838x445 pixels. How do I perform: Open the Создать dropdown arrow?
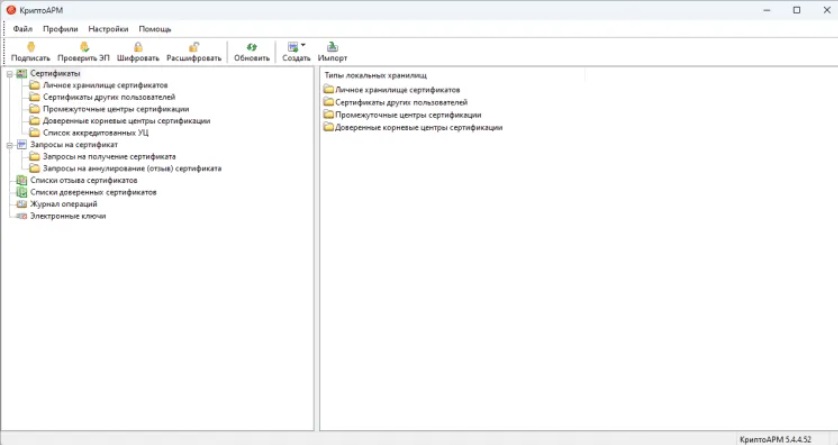(303, 45)
